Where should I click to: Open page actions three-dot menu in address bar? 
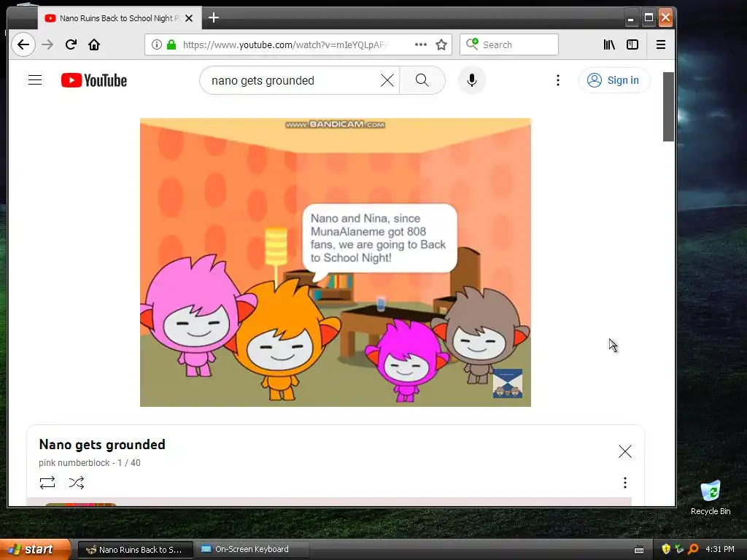(x=421, y=44)
